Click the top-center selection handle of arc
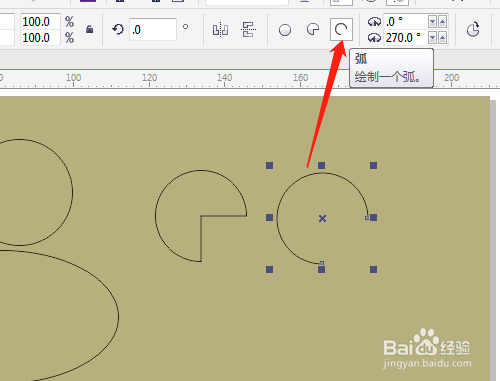Image resolution: width=500 pixels, height=381 pixels. click(x=321, y=165)
